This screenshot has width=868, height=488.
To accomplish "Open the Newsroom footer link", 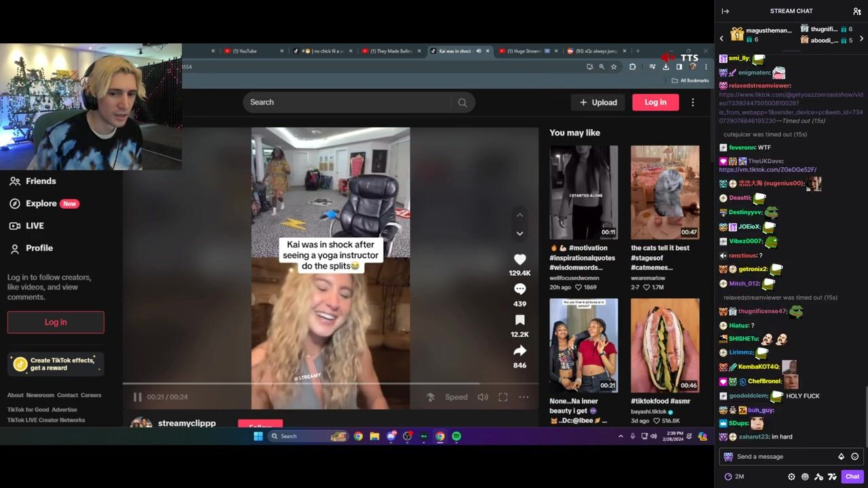I will pos(40,395).
